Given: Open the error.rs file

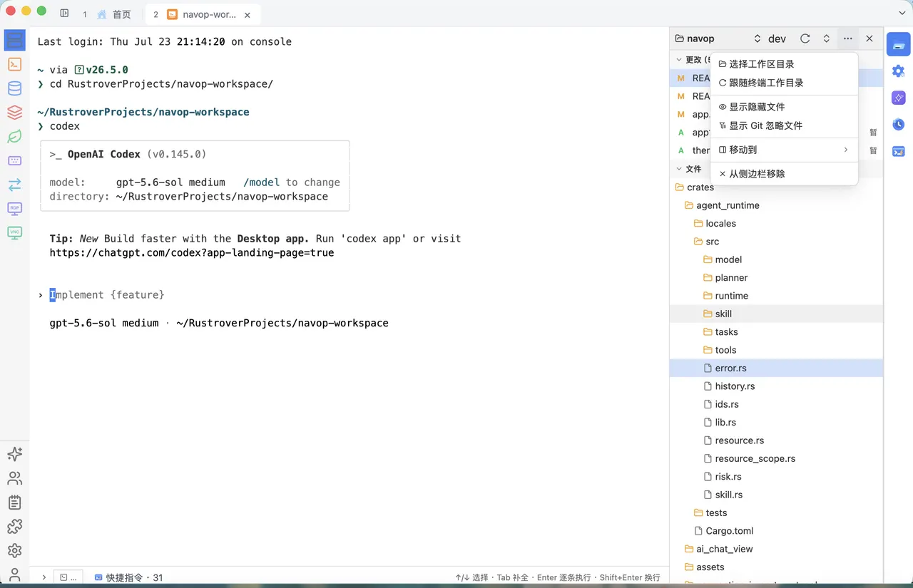Looking at the screenshot, I should tap(777, 368).
